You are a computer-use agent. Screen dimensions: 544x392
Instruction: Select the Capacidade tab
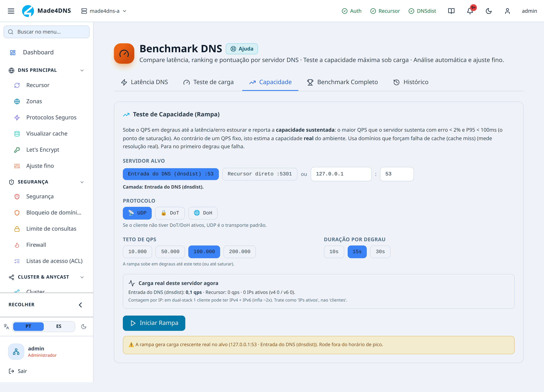tap(270, 82)
